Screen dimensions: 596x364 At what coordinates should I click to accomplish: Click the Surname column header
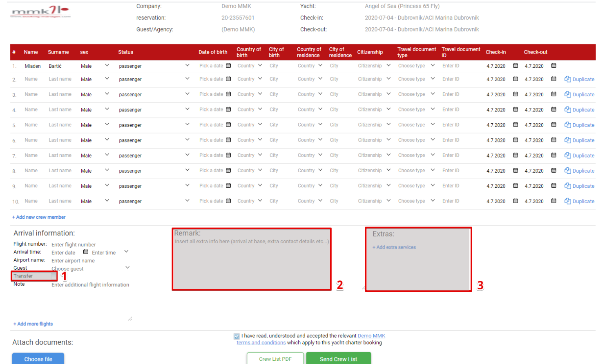(58, 52)
